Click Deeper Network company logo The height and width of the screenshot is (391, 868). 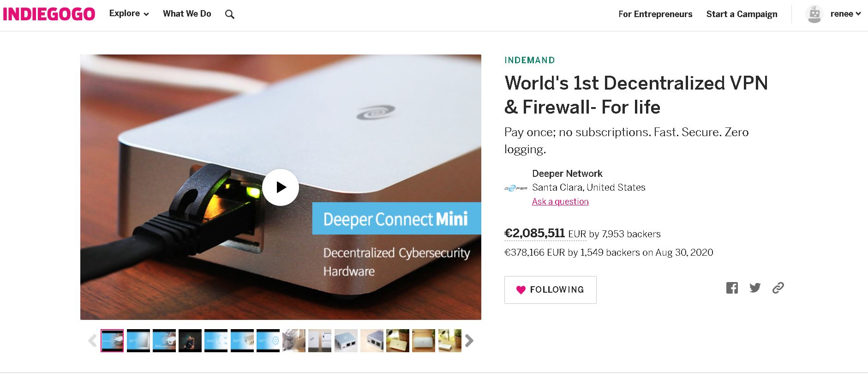tap(516, 188)
